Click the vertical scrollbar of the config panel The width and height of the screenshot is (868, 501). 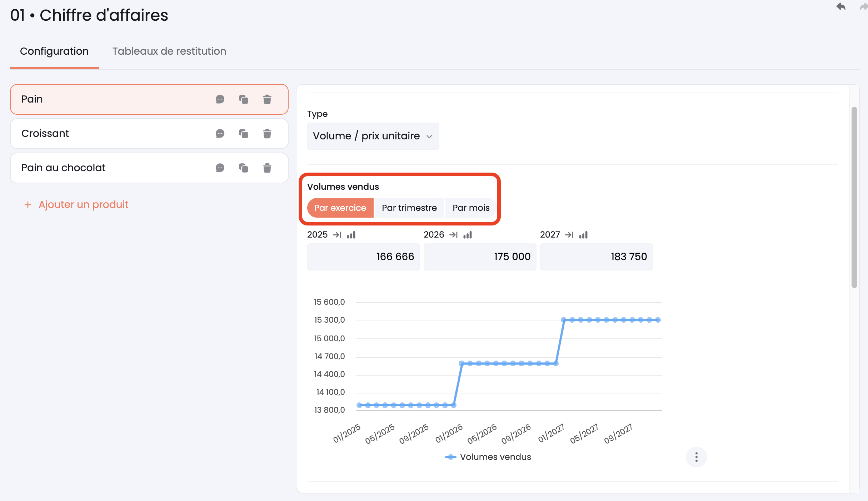point(854,197)
